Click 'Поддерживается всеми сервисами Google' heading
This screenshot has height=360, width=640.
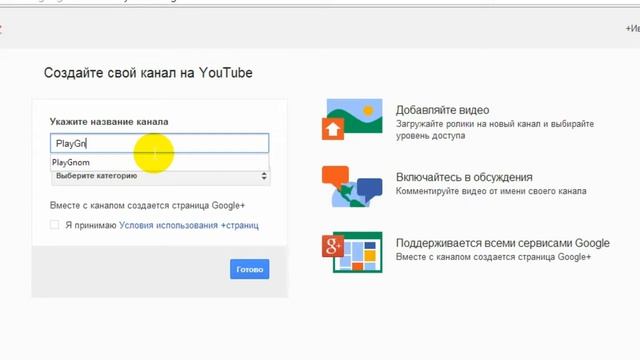tap(502, 243)
